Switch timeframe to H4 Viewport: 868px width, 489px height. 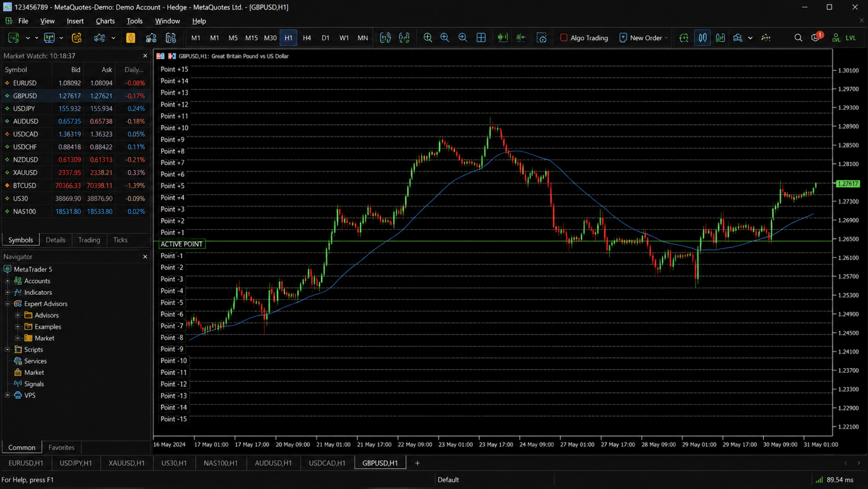coord(307,38)
